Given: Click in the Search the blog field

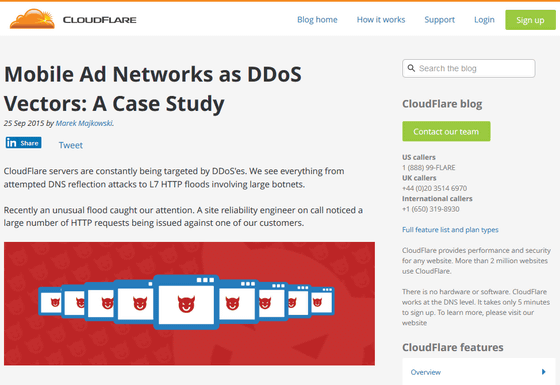Looking at the screenshot, I should pyautogui.click(x=469, y=68).
